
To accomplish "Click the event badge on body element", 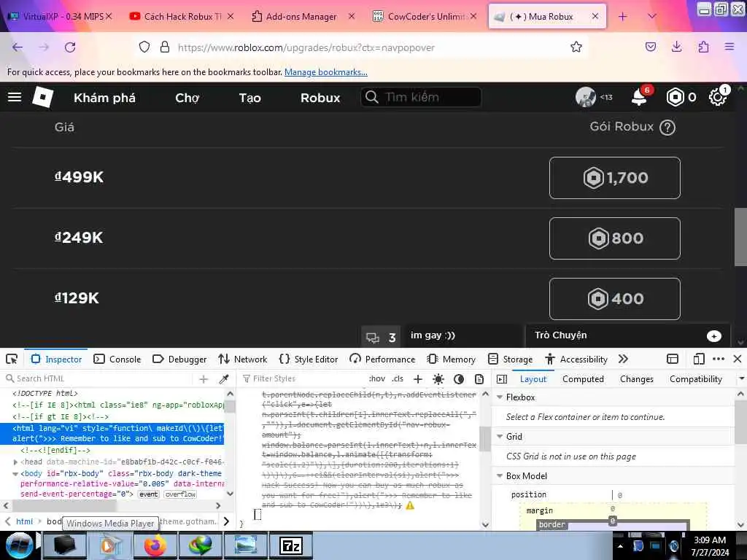I will (x=149, y=494).
